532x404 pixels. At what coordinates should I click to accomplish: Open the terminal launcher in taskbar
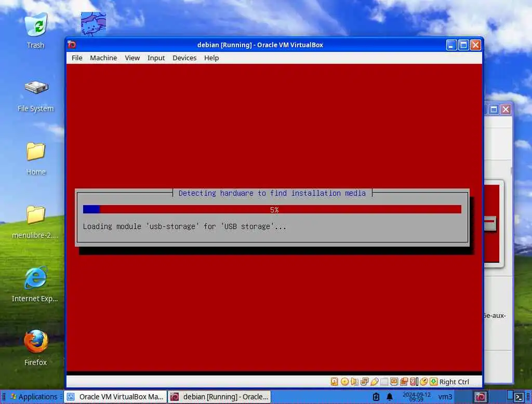tap(518, 397)
